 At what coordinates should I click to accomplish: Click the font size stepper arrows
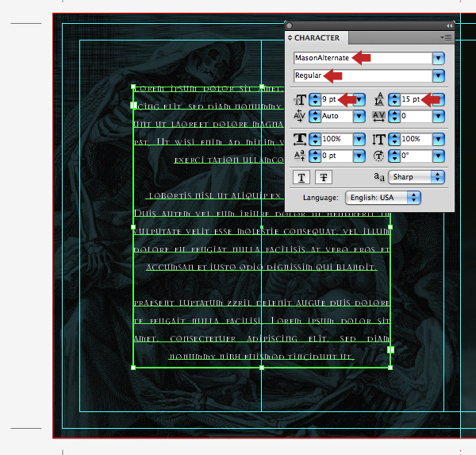click(315, 99)
